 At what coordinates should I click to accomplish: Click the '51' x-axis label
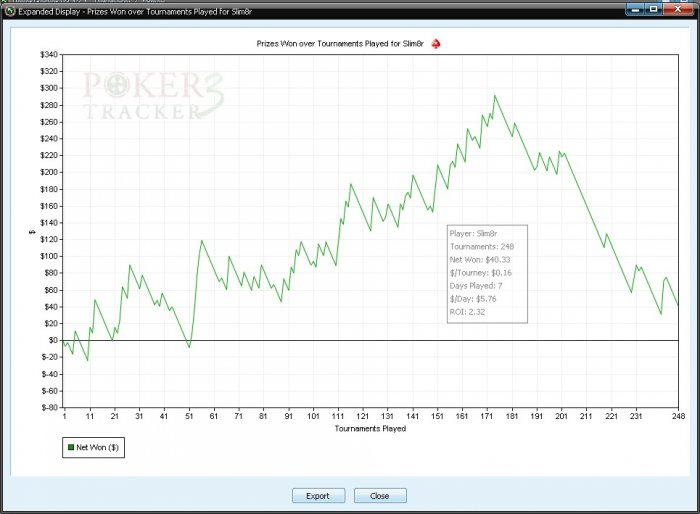[x=189, y=416]
